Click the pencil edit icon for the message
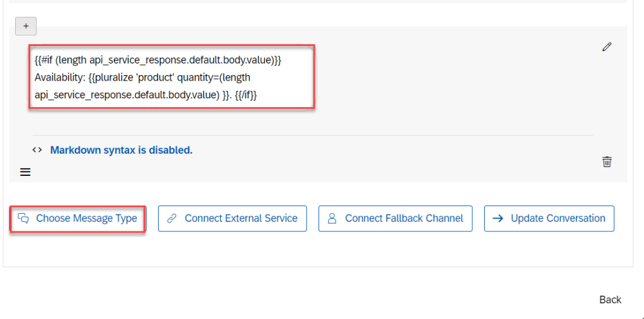Viewport: 644px width, 319px height. (607, 47)
